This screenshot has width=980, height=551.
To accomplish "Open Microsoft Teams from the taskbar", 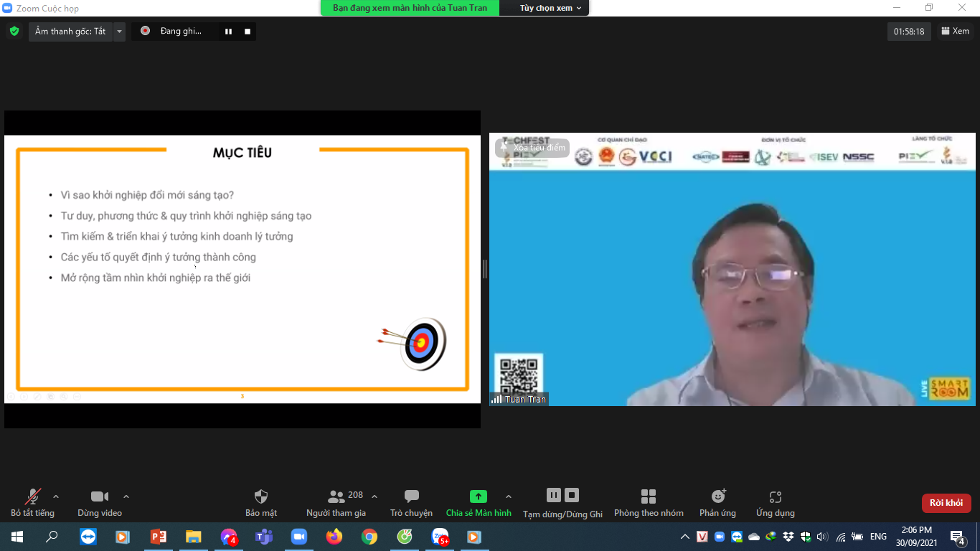I will pos(264,537).
